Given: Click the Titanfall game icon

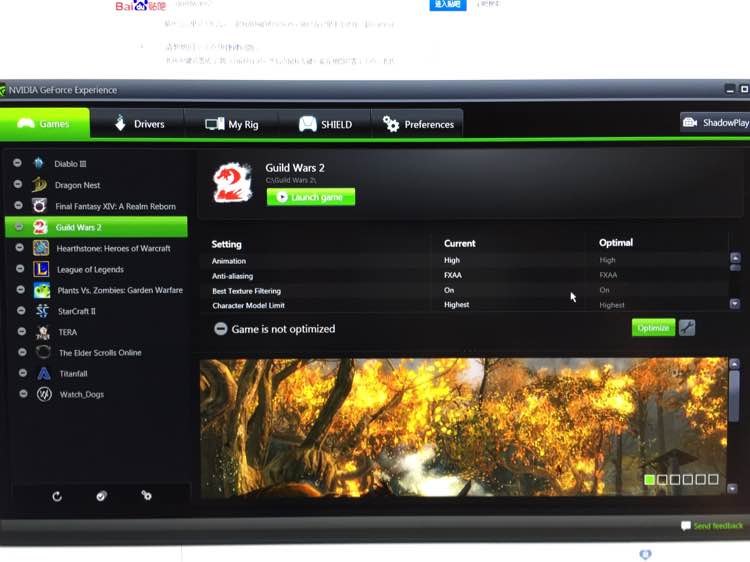Looking at the screenshot, I should click(44, 373).
